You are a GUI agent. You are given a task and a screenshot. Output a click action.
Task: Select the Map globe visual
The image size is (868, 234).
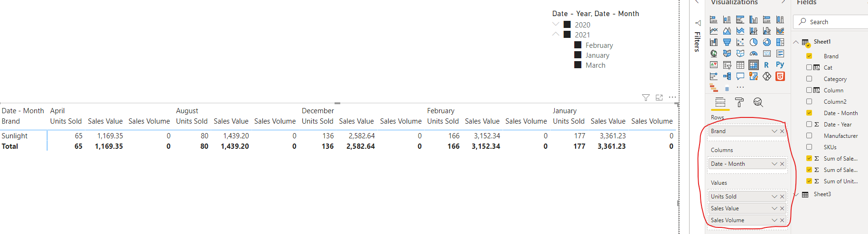[x=713, y=54]
